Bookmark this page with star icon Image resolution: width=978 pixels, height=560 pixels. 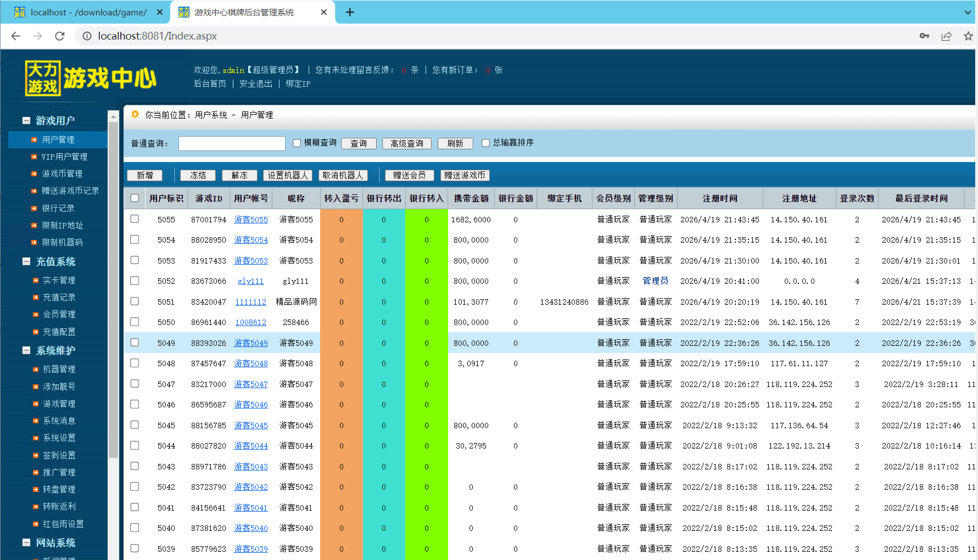tap(968, 36)
